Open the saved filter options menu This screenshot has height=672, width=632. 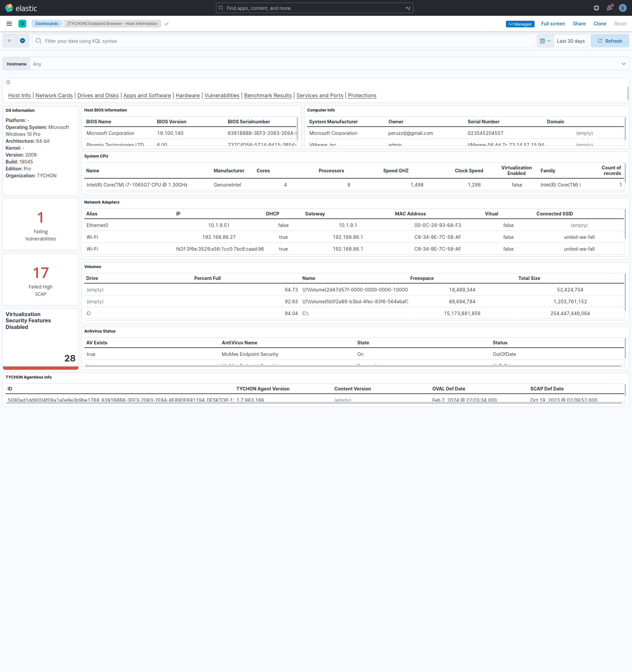point(10,41)
